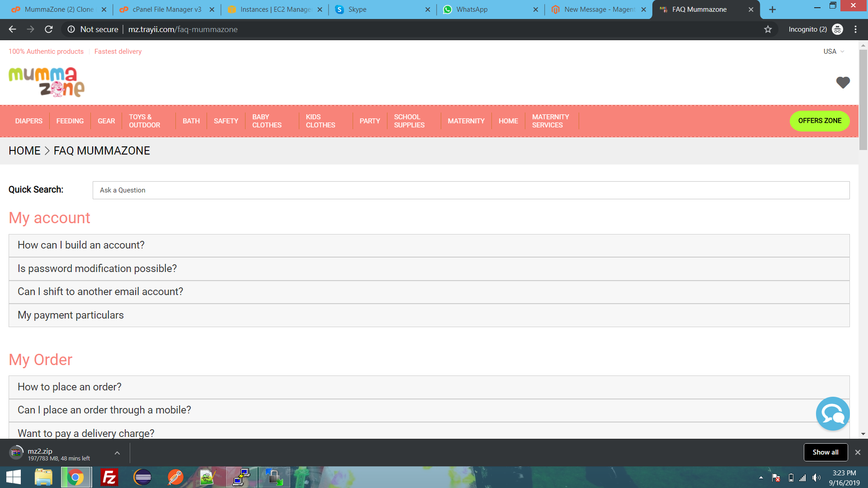Bookmark the page with the star icon
868x488 pixels.
(x=768, y=29)
